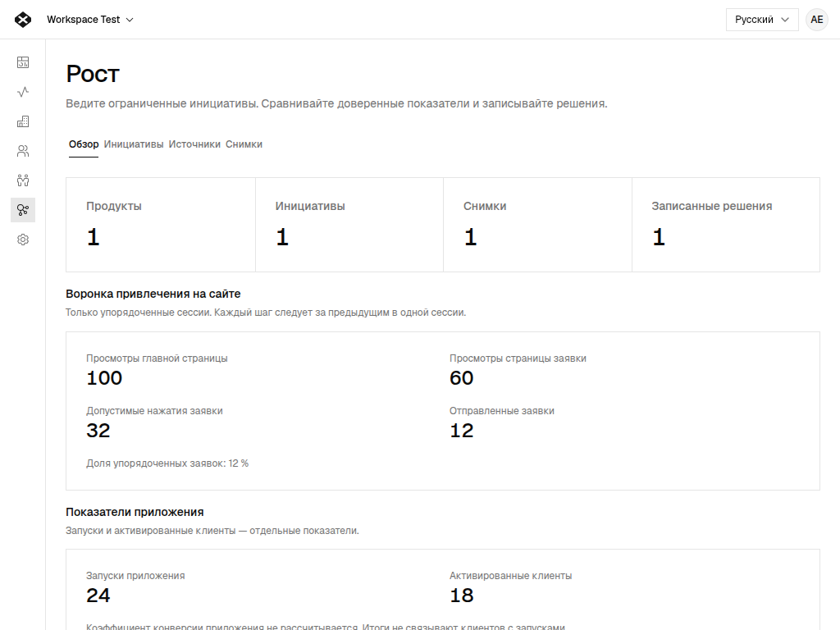
Task: Click the Воронка привлечения на сайте heading
Action: (x=153, y=294)
